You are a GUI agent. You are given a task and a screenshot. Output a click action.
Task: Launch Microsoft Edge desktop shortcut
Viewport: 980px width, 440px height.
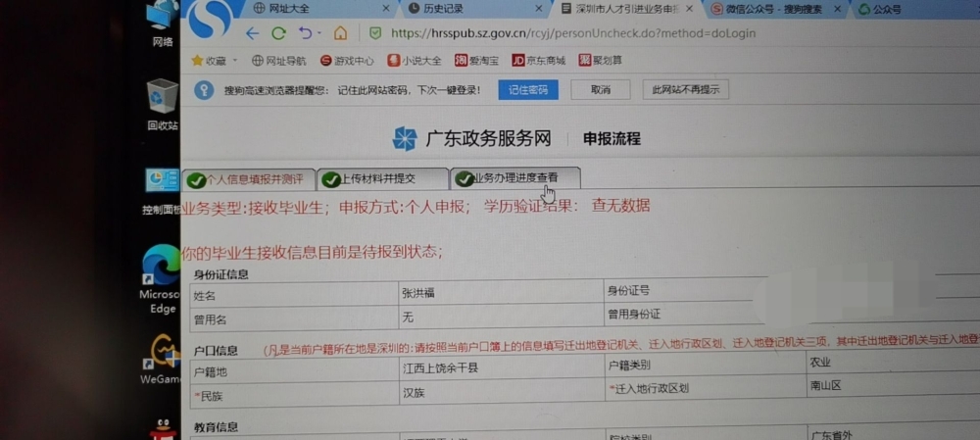[161, 279]
